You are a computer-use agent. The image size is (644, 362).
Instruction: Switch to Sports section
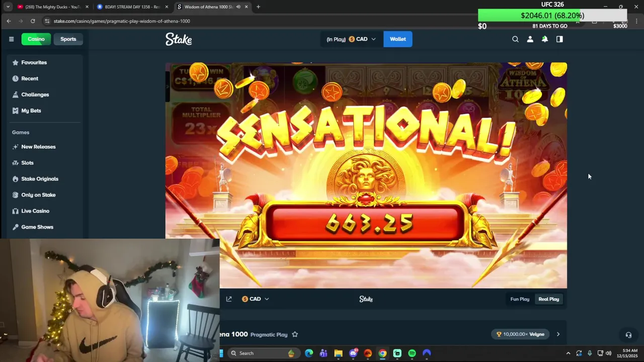click(x=68, y=39)
